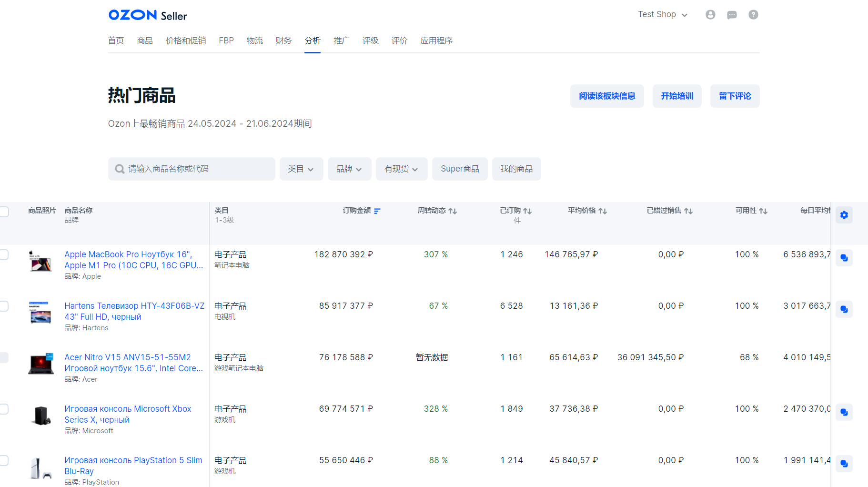The width and height of the screenshot is (868, 487).
Task: Filter by Super商品
Action: click(460, 169)
